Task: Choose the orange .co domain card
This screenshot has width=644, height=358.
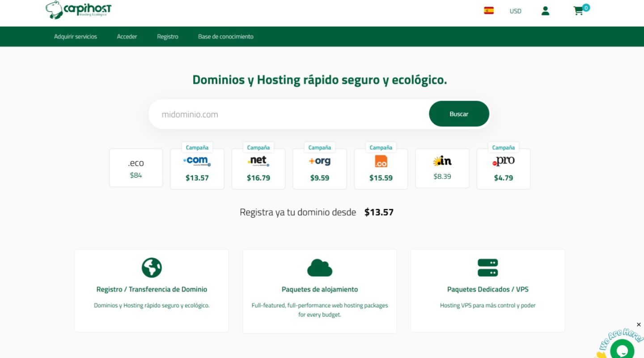Action: (x=381, y=168)
